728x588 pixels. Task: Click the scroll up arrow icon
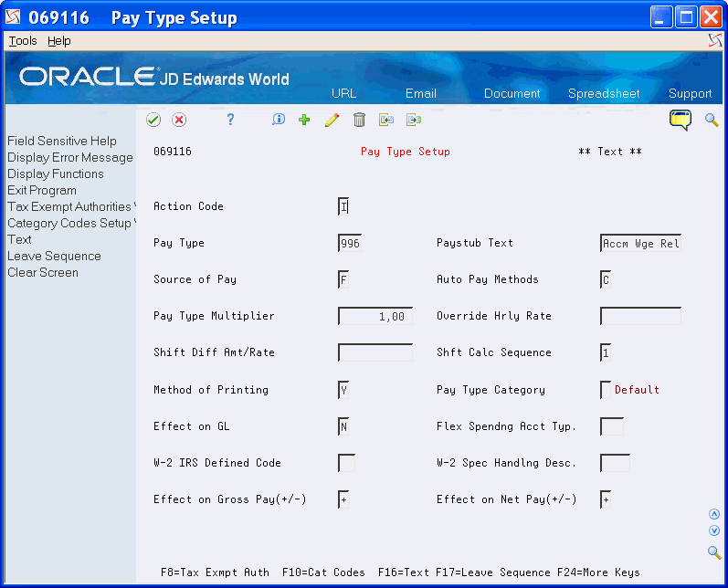pyautogui.click(x=714, y=514)
